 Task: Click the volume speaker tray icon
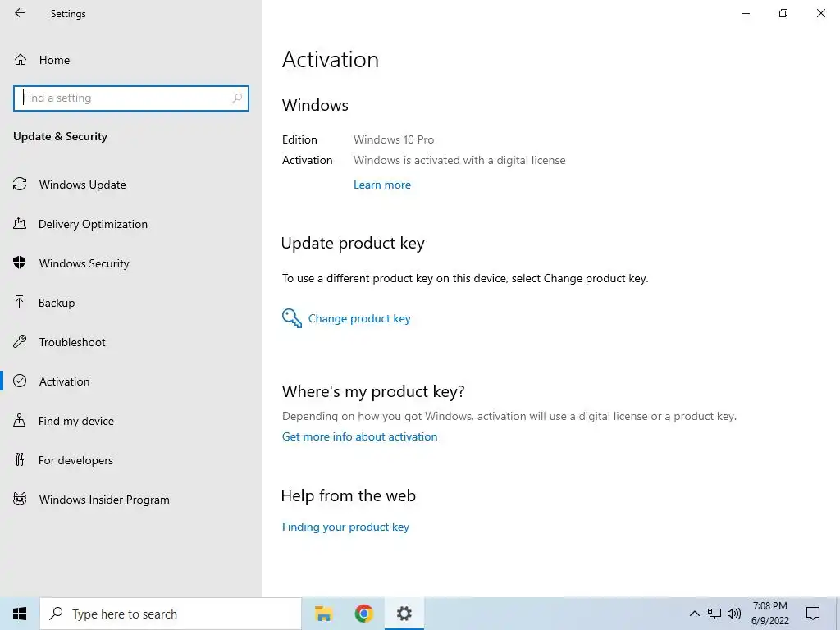[x=734, y=614]
